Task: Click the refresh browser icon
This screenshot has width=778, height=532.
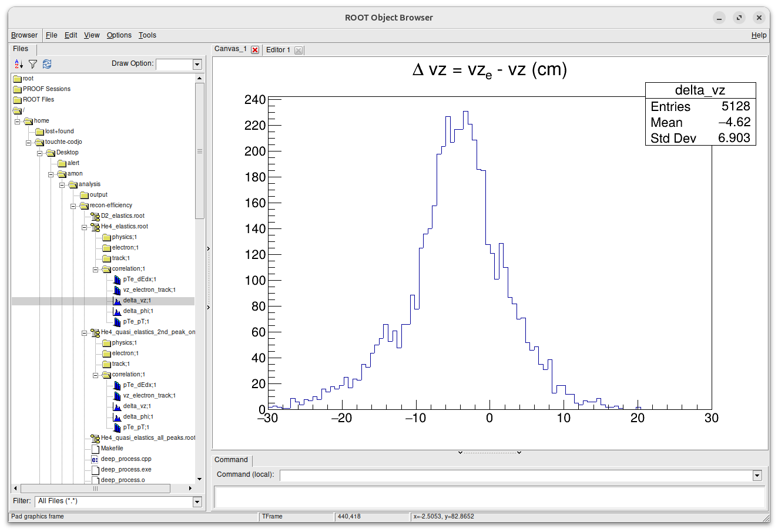Action: 47,64
